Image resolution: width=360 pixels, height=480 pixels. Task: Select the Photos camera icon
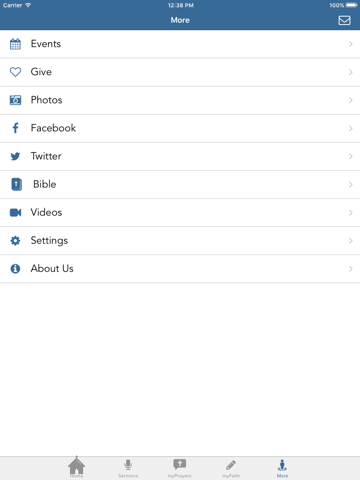(x=15, y=100)
